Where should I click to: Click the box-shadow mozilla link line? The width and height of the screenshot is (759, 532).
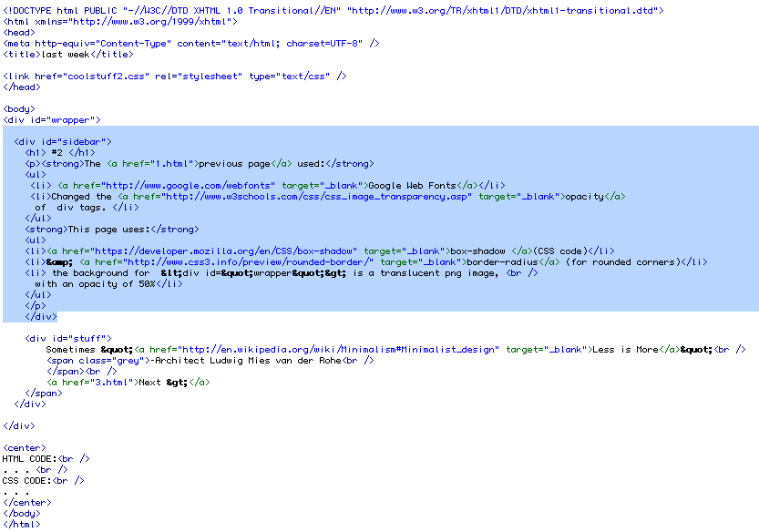[320, 251]
